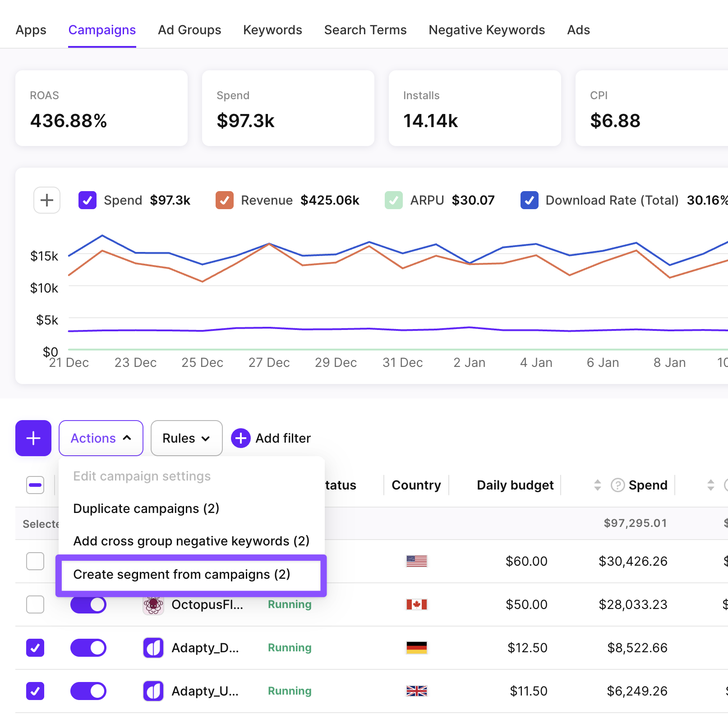728x714 pixels.
Task: Click the Adapty_D campaign app icon
Action: pos(153,648)
